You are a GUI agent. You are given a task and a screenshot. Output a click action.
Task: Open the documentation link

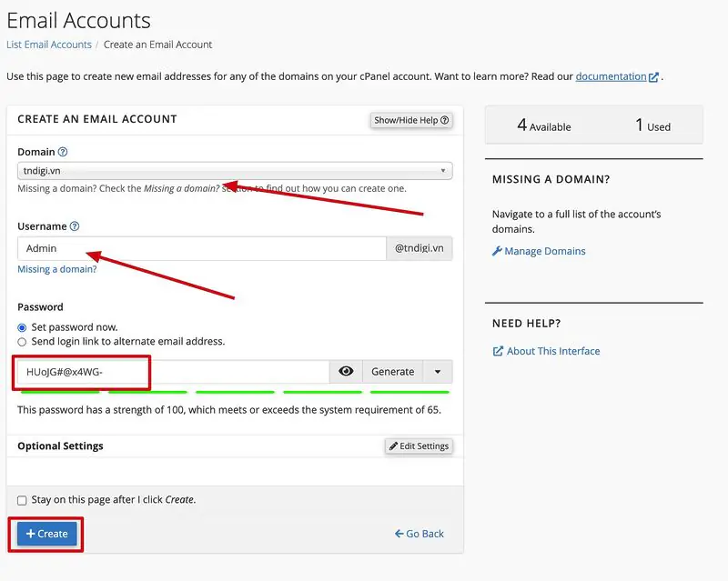point(611,76)
